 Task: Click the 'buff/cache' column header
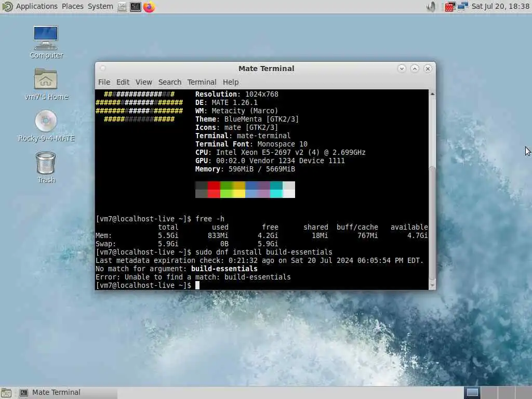click(357, 227)
